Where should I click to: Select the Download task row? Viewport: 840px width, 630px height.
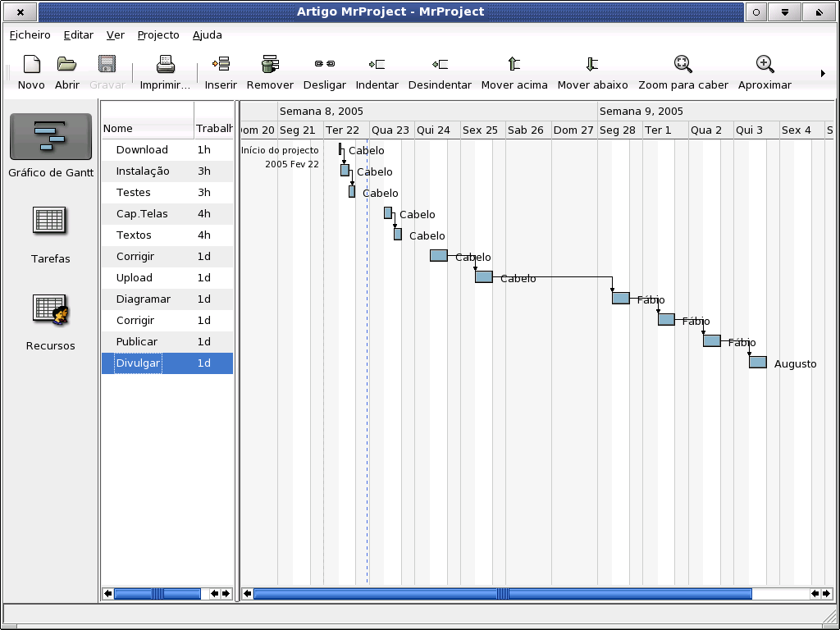[167, 149]
